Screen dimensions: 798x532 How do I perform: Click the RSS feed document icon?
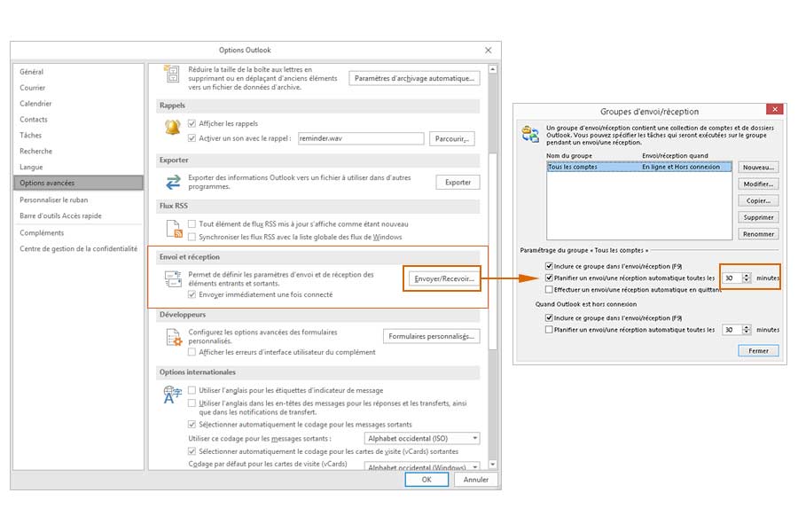click(x=174, y=229)
